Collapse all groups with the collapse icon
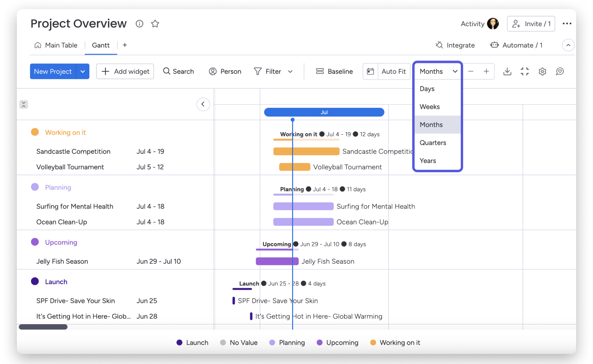Screen dimensions: 593x364 24,104
